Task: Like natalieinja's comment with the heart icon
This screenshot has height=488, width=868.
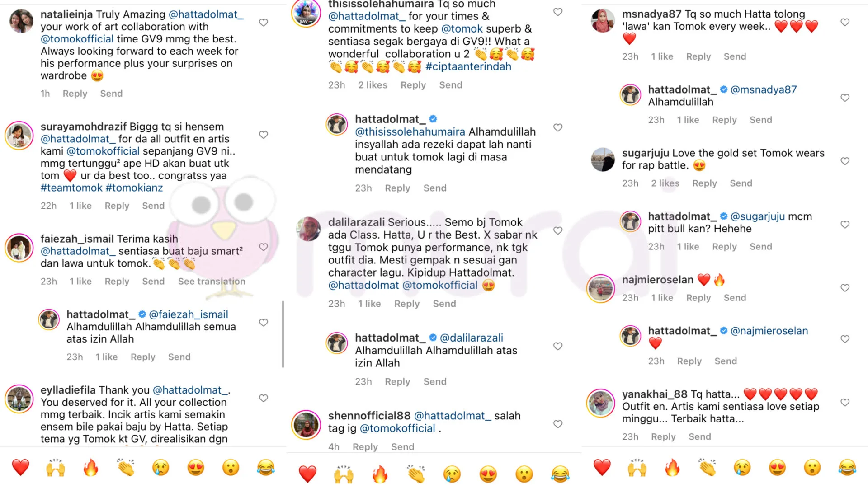Action: click(264, 23)
